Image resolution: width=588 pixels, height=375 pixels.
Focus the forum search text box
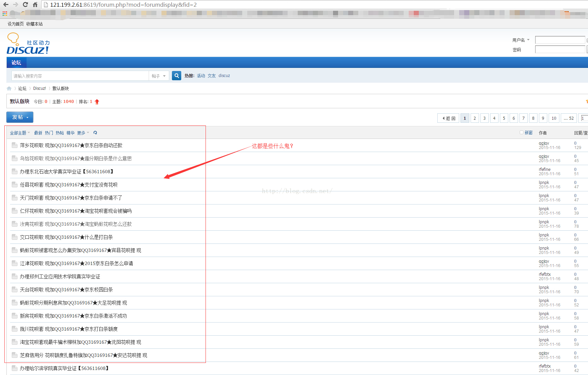(x=80, y=76)
